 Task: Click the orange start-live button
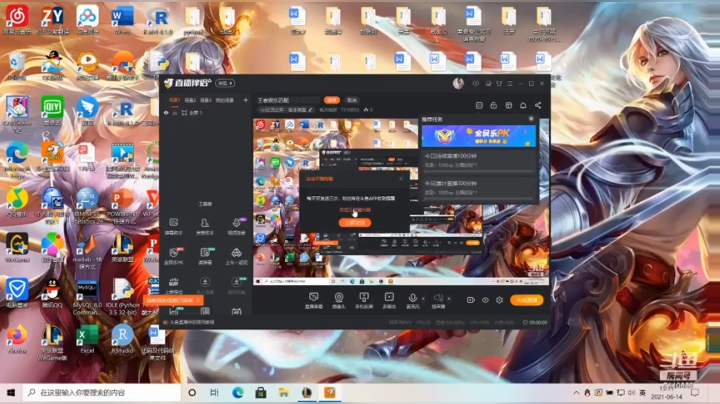pos(527,300)
